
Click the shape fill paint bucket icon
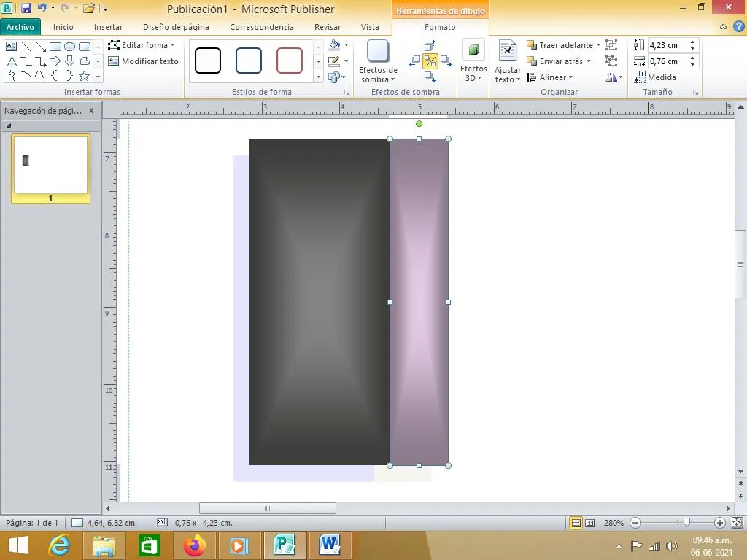point(334,45)
